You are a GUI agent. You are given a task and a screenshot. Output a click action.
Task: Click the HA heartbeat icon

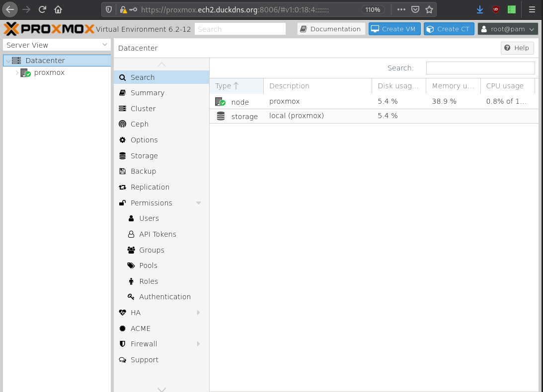pyautogui.click(x=122, y=313)
